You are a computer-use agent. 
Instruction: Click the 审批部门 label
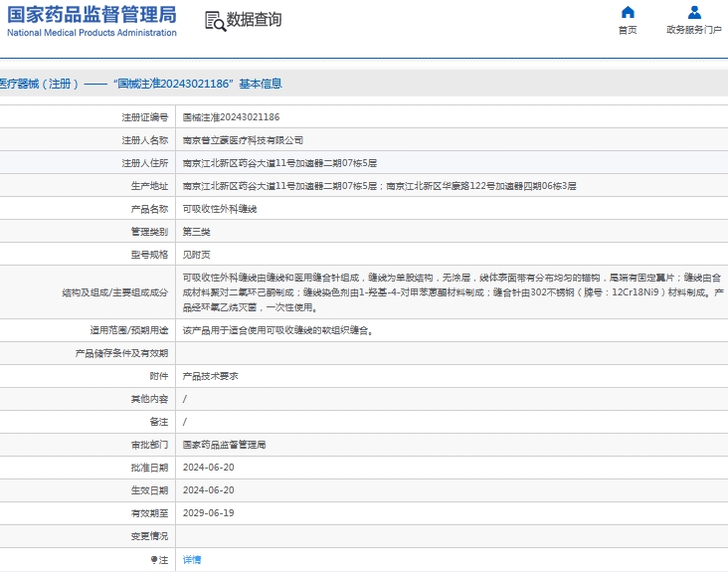coord(149,445)
